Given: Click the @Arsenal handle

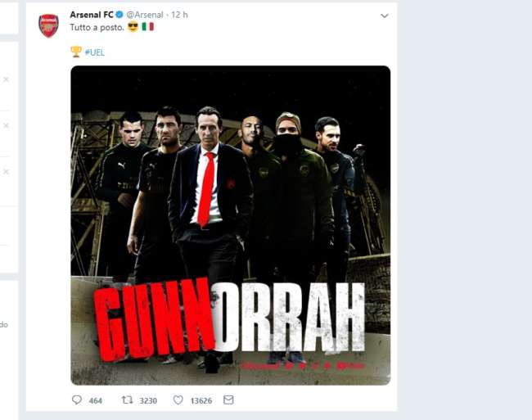Looking at the screenshot, I should coord(145,15).
